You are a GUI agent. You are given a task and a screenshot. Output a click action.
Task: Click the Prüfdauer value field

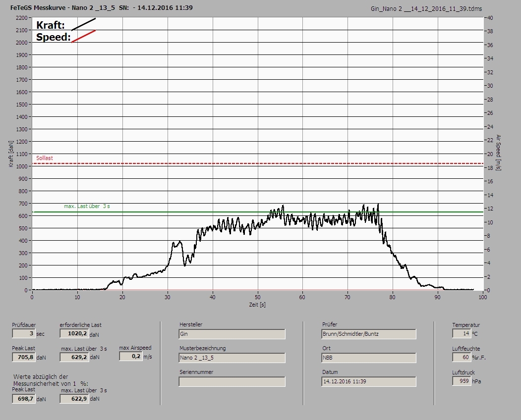pyautogui.click(x=24, y=333)
